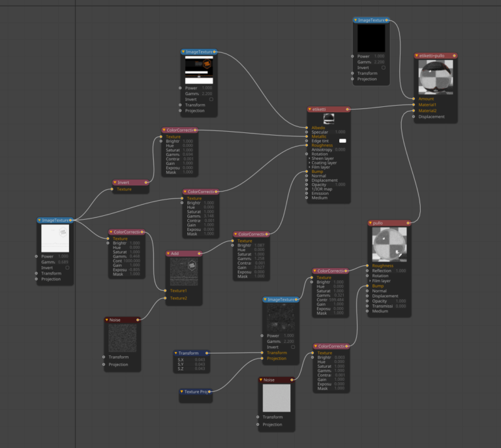Click the Bump input pin on pullo node
Screen dimensions: 501x448
pyautogui.click(x=369, y=286)
